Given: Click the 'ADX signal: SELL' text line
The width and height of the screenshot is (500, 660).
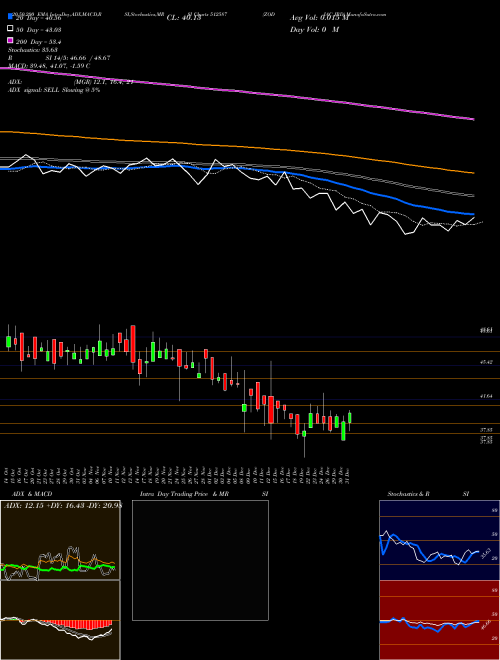Looking at the screenshot, I should [54, 90].
